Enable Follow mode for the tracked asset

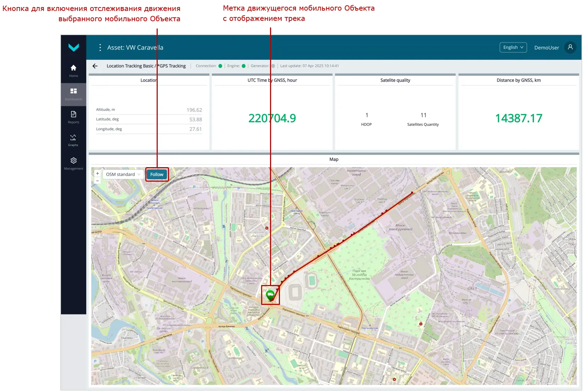[157, 174]
